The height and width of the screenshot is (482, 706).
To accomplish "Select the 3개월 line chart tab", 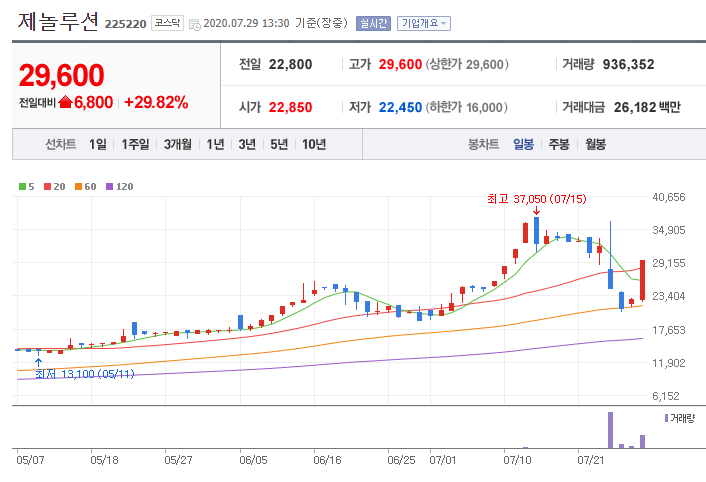I will click(x=177, y=144).
